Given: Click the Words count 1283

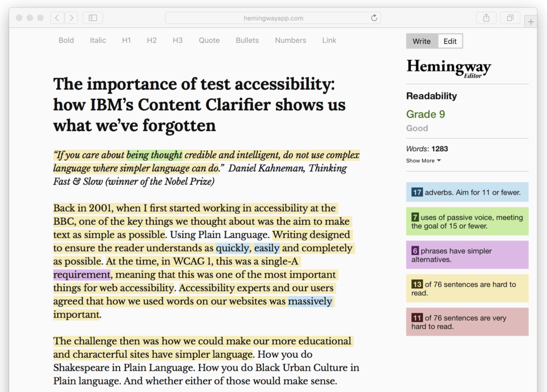Looking at the screenshot, I should tap(427, 149).
